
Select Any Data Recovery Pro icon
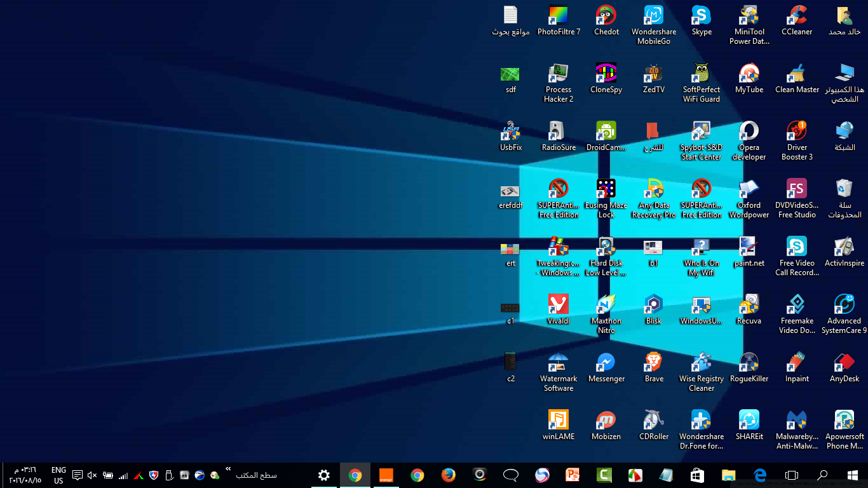pos(654,199)
